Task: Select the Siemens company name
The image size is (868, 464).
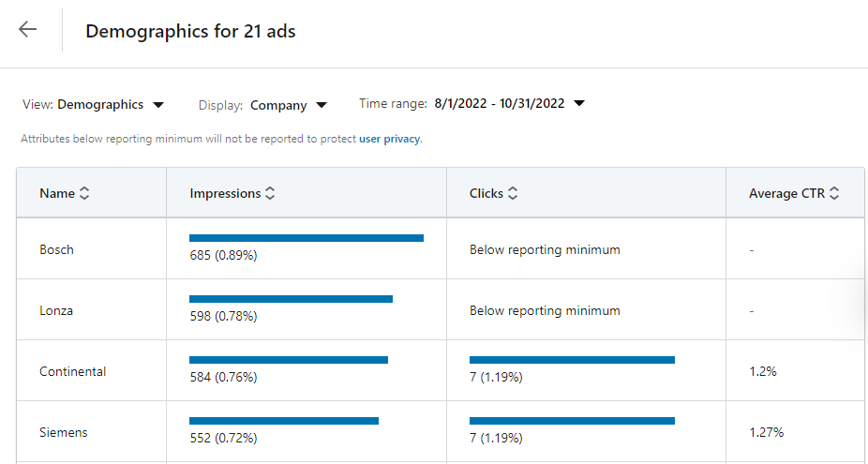Action: coord(63,432)
